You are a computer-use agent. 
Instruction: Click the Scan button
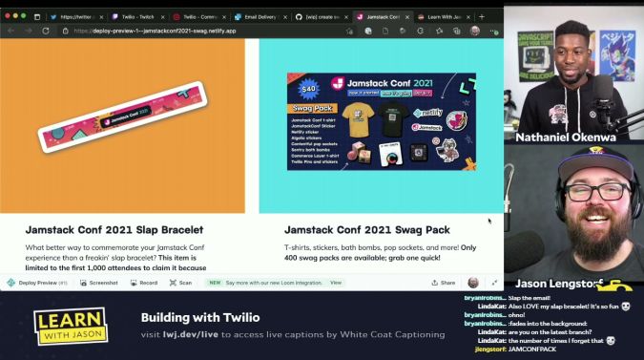(x=180, y=283)
